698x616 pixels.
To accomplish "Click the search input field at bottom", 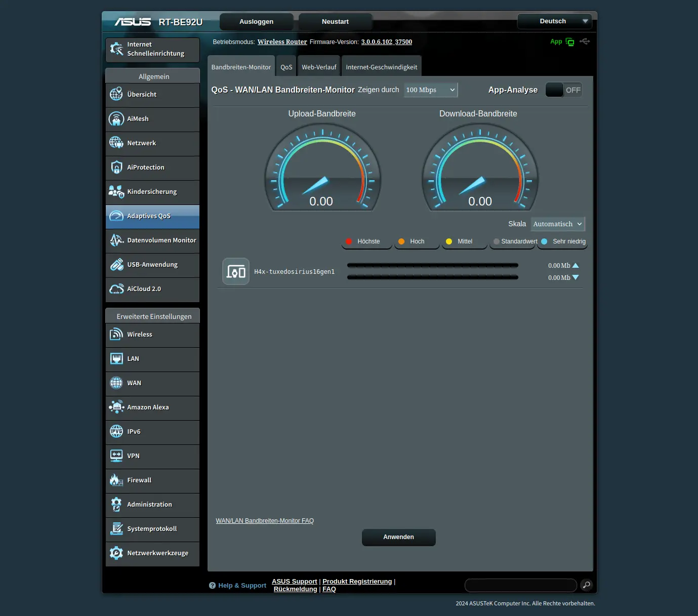I will pos(520,585).
